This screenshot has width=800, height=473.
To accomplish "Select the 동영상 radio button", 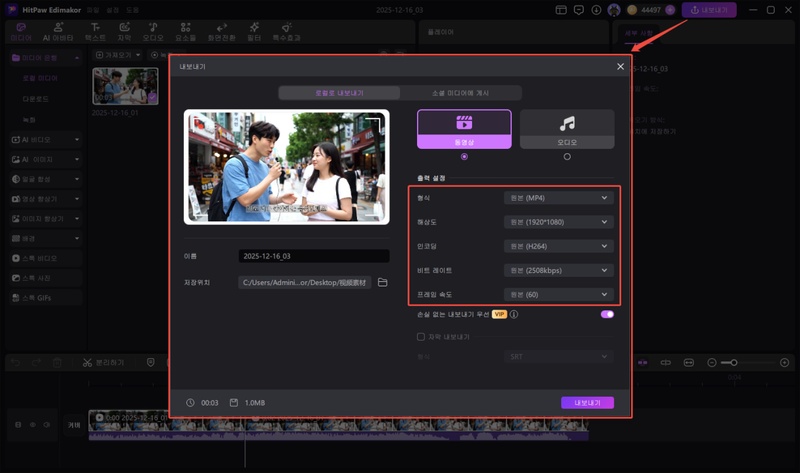I will click(464, 157).
